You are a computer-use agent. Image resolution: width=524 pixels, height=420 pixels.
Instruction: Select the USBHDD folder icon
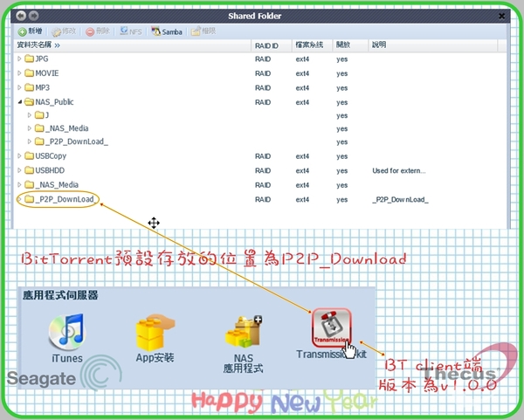point(30,170)
